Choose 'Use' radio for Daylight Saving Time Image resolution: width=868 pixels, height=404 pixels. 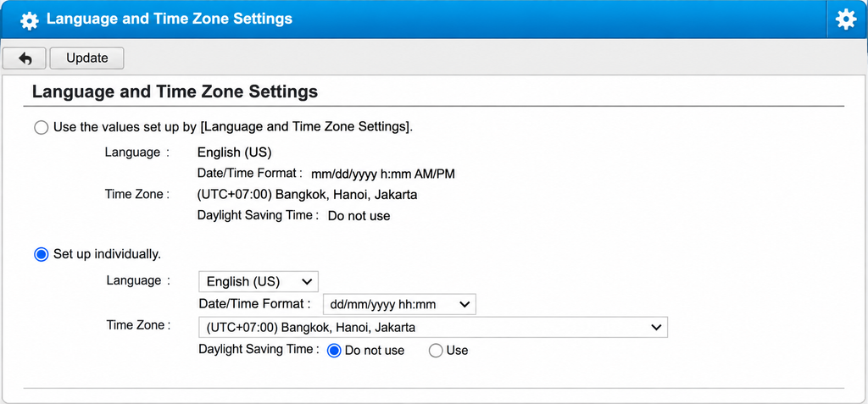point(436,351)
